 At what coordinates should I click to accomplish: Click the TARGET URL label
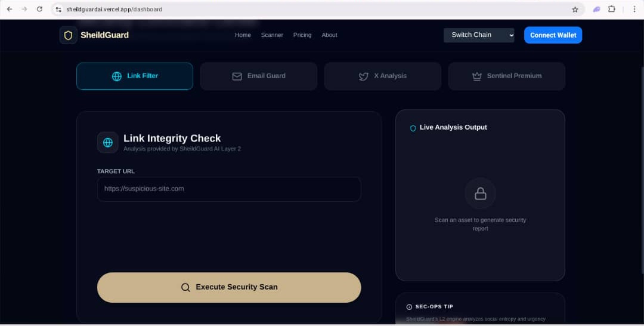click(116, 171)
